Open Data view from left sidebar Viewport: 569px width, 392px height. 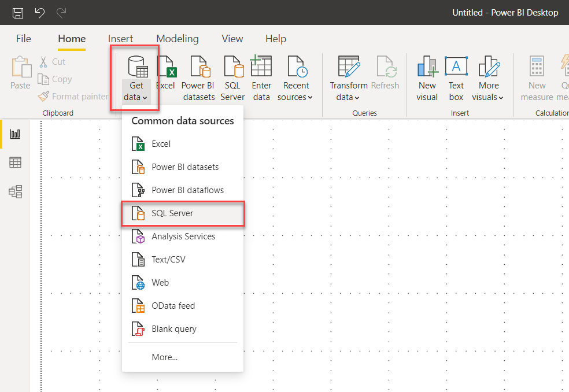click(16, 162)
